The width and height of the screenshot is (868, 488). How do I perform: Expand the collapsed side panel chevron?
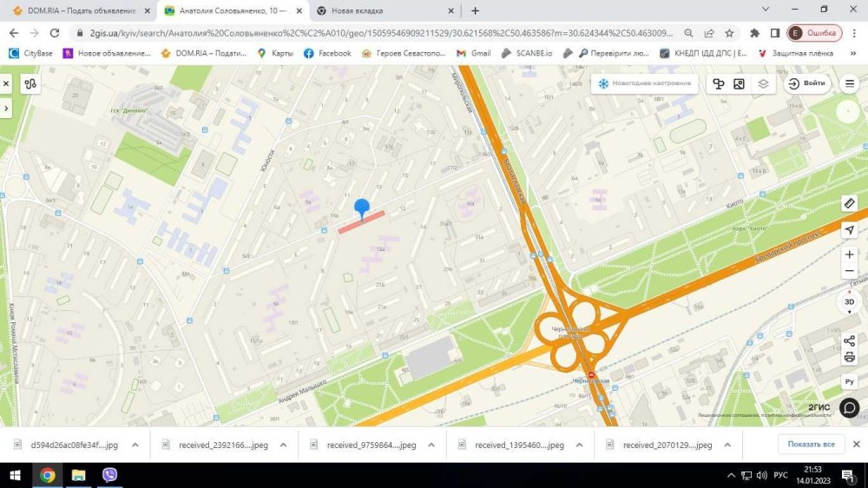tap(6, 109)
